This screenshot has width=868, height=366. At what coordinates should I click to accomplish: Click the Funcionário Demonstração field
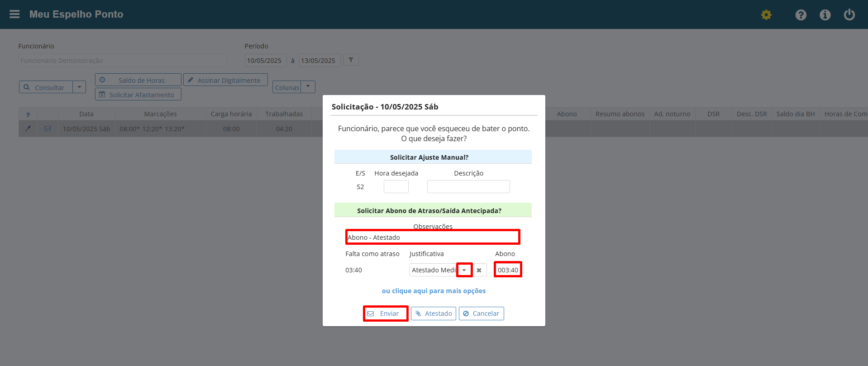(x=123, y=61)
